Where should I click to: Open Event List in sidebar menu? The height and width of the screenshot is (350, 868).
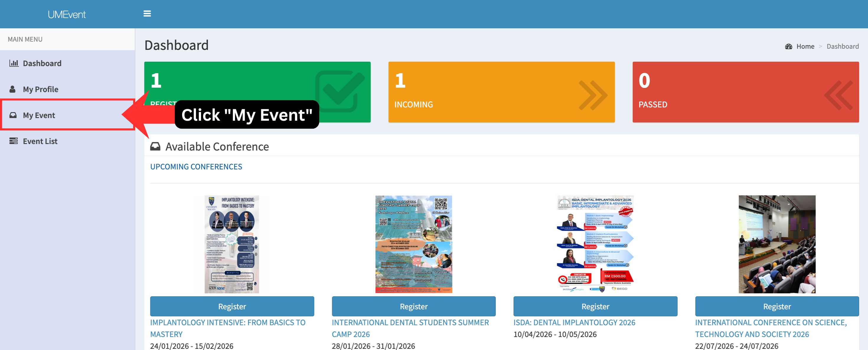point(40,141)
